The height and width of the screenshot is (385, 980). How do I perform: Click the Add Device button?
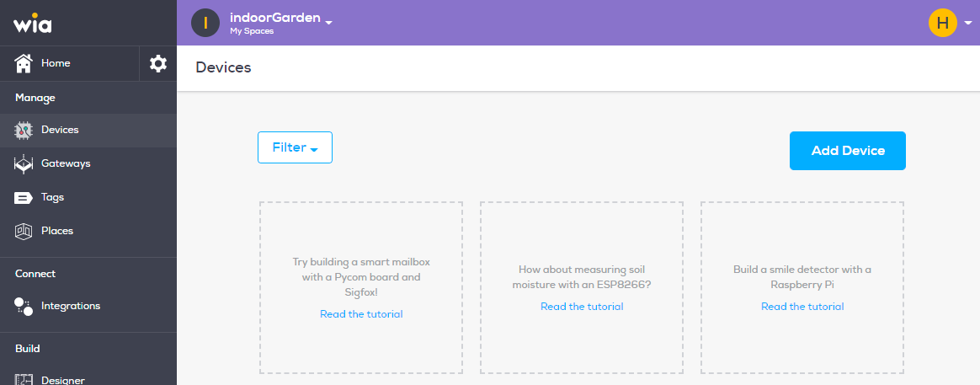pos(848,151)
